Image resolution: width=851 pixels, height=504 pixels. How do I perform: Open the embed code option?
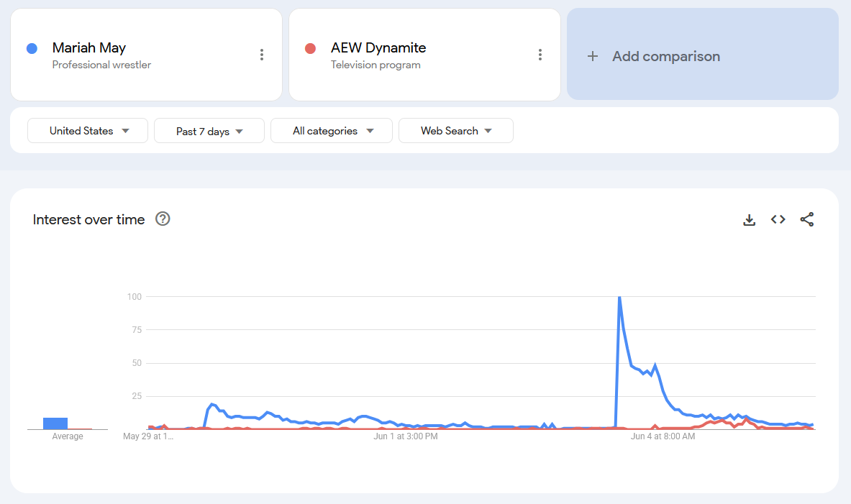click(x=778, y=219)
